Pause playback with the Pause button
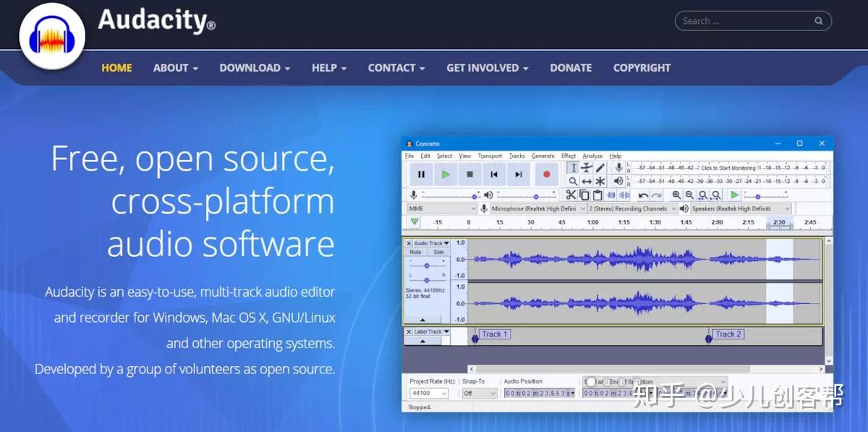 421,174
